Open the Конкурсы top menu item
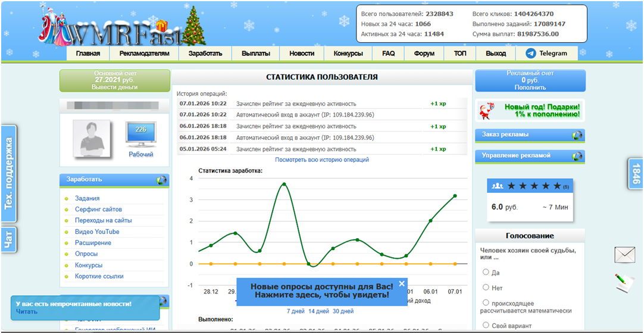 click(x=348, y=54)
